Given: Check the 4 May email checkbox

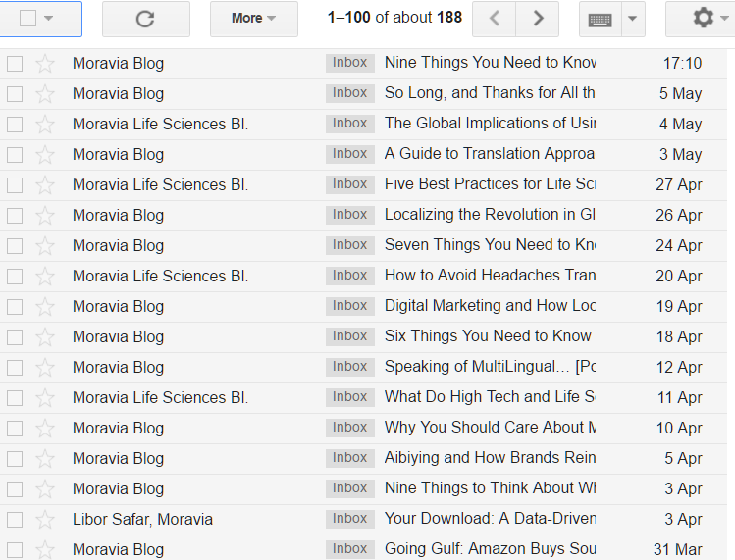Looking at the screenshot, I should click(x=15, y=125).
